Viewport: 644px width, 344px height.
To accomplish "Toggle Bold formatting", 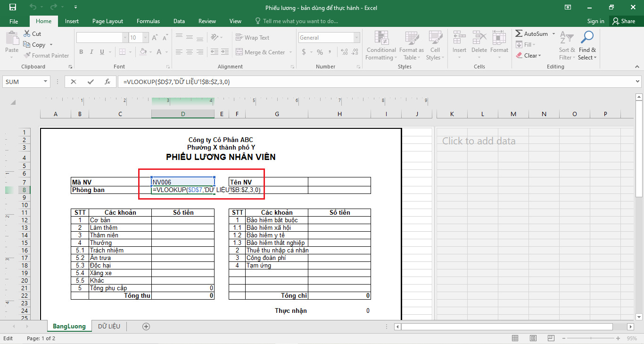I will click(x=81, y=52).
